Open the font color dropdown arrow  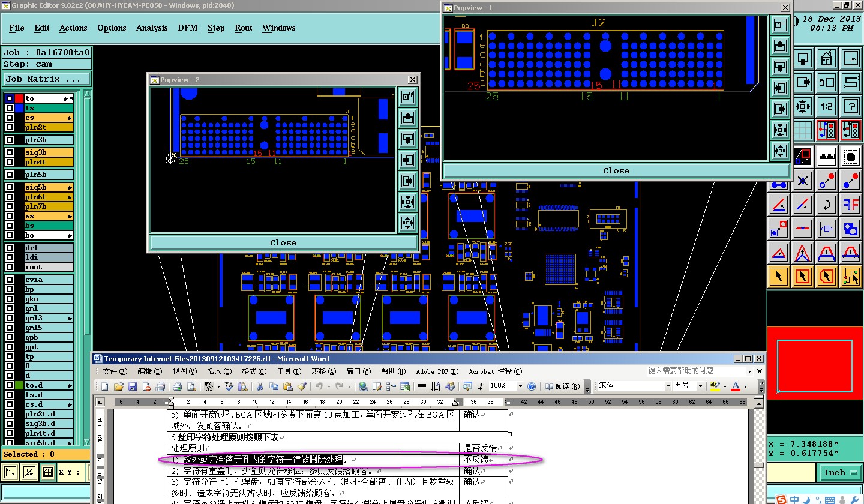tap(745, 386)
